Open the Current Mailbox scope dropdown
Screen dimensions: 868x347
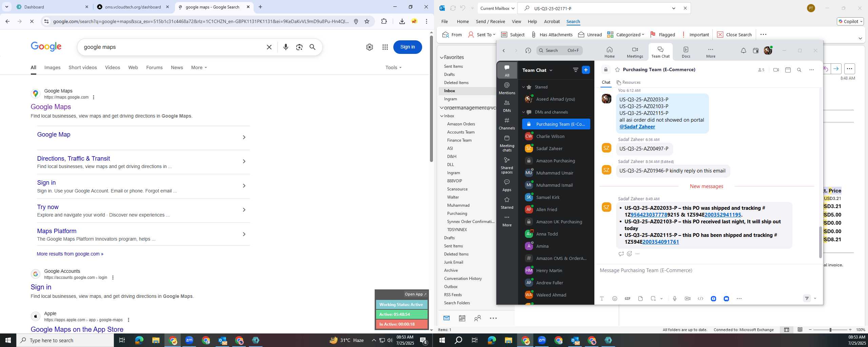click(x=497, y=8)
